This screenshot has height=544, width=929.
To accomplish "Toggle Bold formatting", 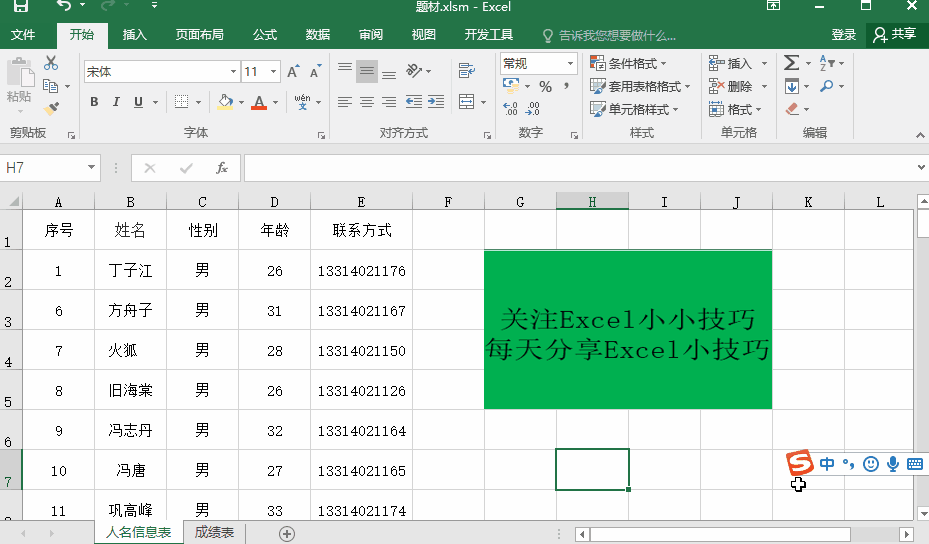I will click(94, 102).
